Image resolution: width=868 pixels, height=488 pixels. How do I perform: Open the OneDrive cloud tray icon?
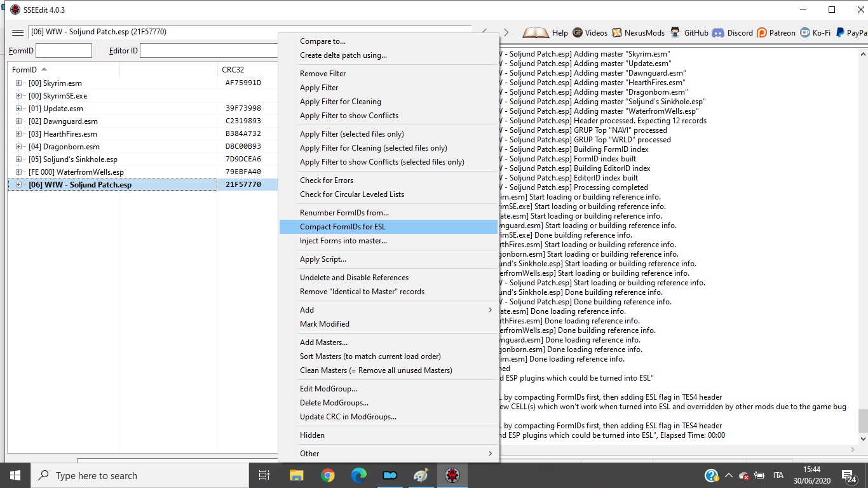coord(743,475)
